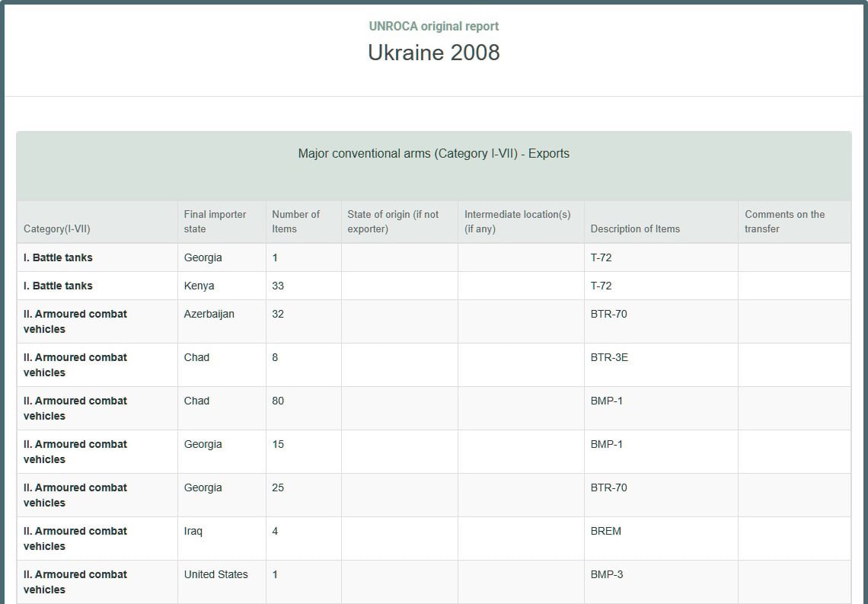
Task: Click the "Description of Items" column header
Action: (635, 228)
